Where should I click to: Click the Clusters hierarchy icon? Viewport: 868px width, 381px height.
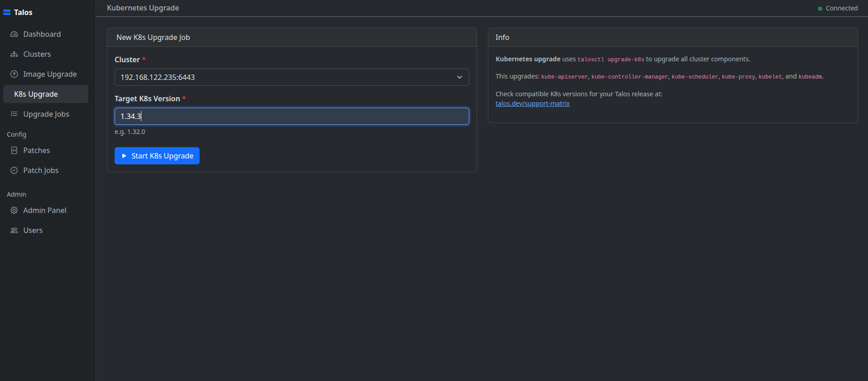click(x=14, y=54)
